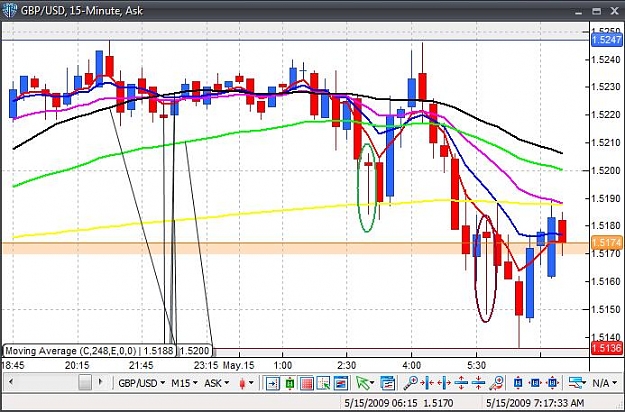The height and width of the screenshot is (412, 625).
Task: Click the 1.5200 value label beside indicator
Action: (195, 351)
